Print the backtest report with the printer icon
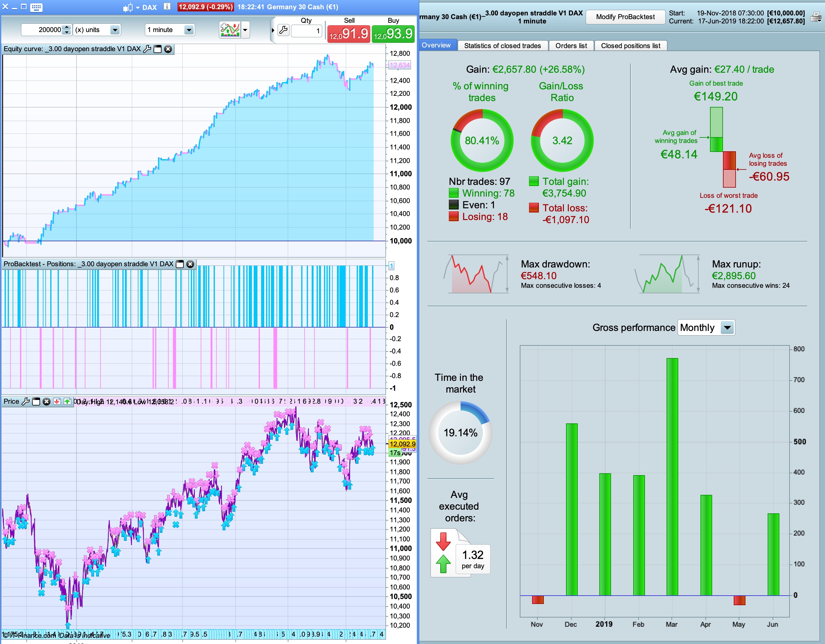This screenshot has height=644, width=825. (815, 17)
